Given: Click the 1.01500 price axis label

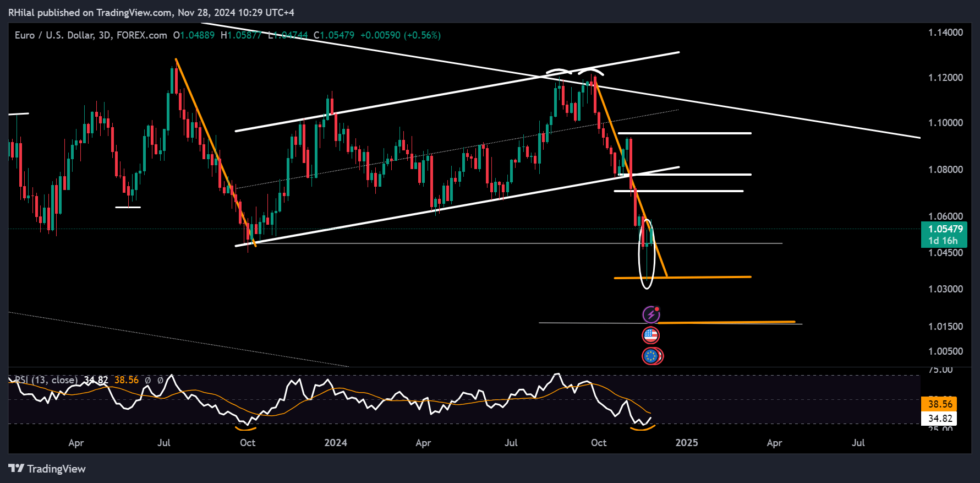Looking at the screenshot, I should (945, 327).
